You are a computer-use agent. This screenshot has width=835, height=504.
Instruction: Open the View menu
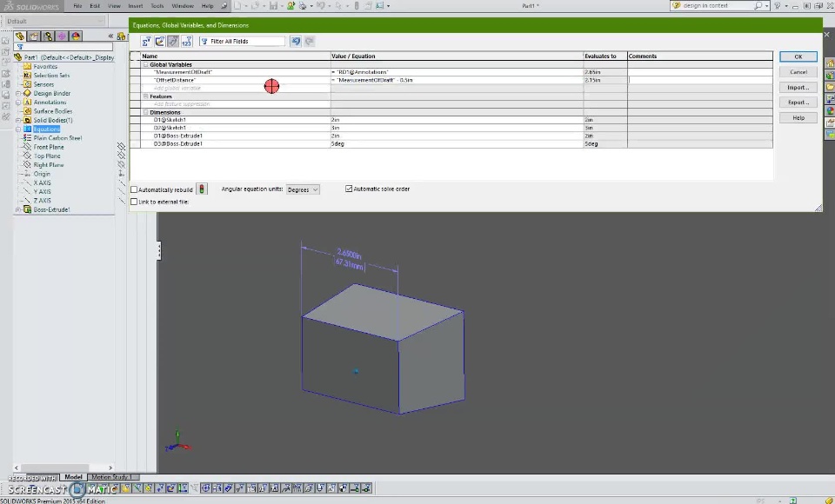[114, 6]
